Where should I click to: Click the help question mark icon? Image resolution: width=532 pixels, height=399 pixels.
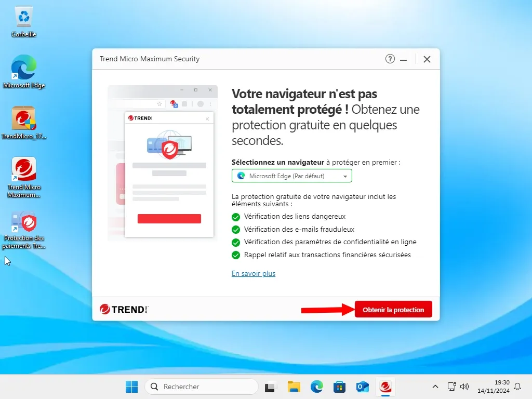390,59
